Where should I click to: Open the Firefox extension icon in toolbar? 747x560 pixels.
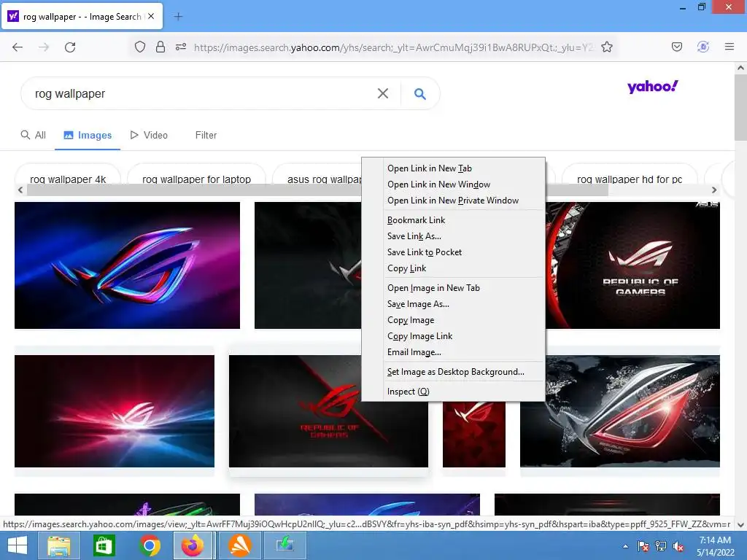pyautogui.click(x=703, y=47)
